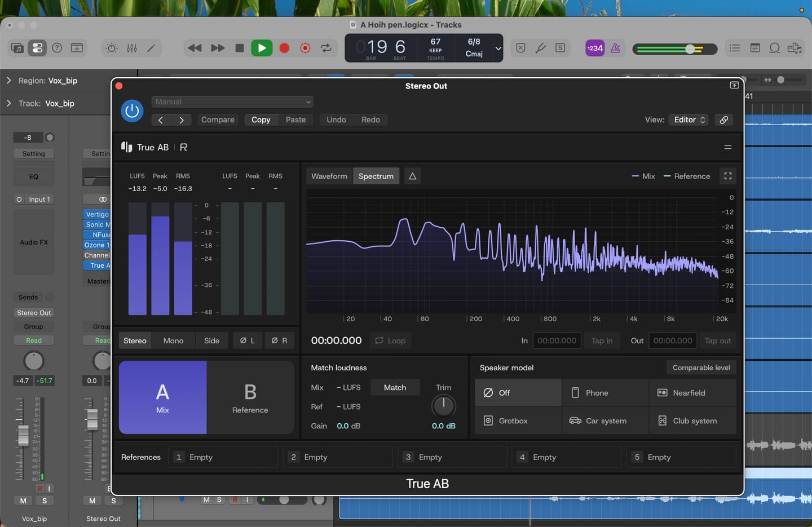812x527 pixels.
Task: Open the Library button in the toolbar
Action: coord(17,48)
